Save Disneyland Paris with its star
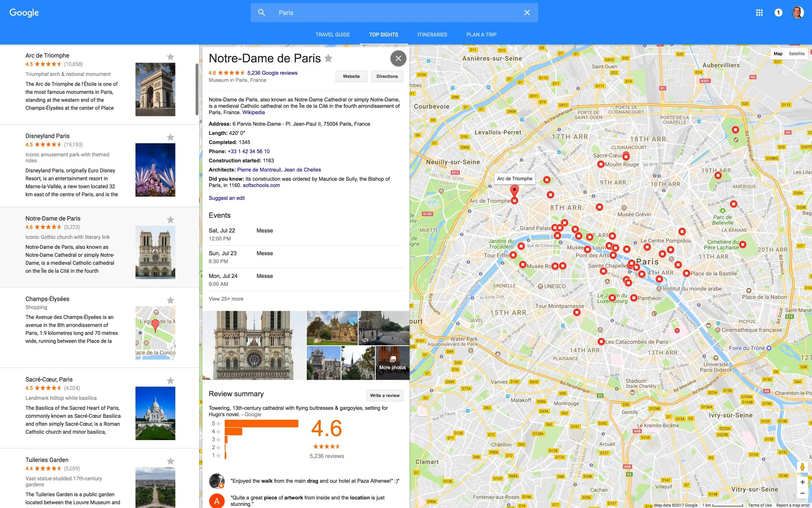812x508 pixels. click(x=171, y=137)
